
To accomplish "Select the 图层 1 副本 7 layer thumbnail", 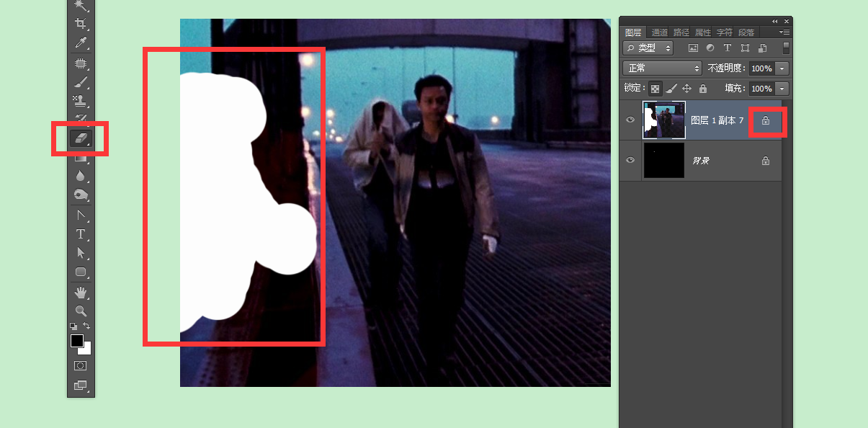I will click(664, 120).
